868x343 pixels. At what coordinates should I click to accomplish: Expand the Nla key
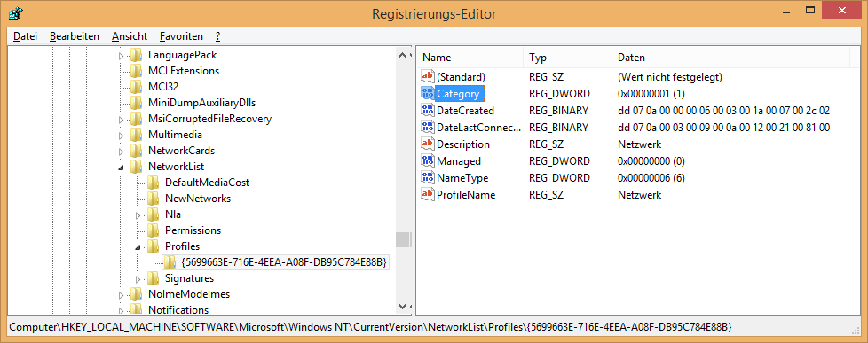[x=138, y=214]
